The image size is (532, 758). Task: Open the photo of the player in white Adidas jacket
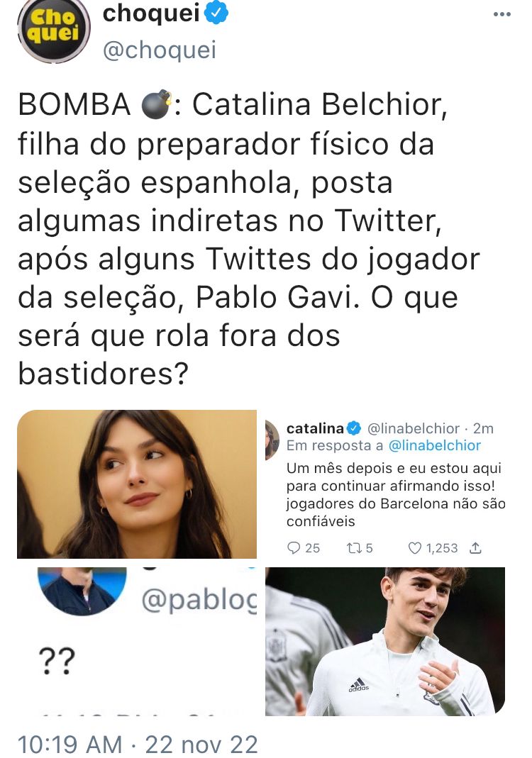coord(385,642)
